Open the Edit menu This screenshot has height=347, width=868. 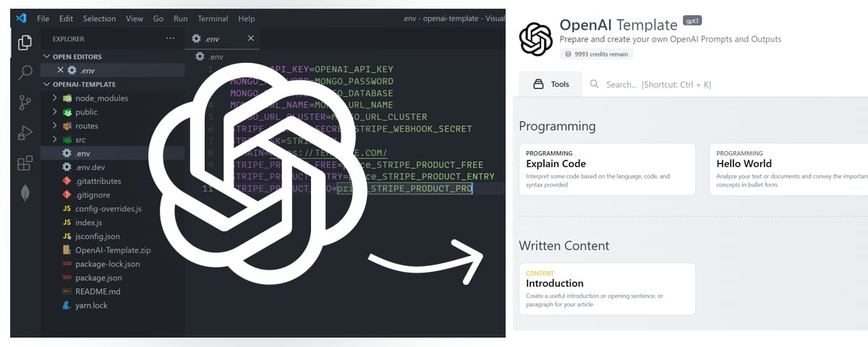[66, 18]
